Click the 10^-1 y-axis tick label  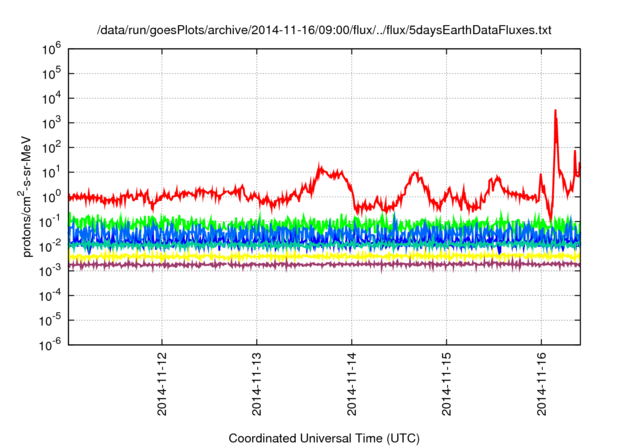tap(50, 222)
